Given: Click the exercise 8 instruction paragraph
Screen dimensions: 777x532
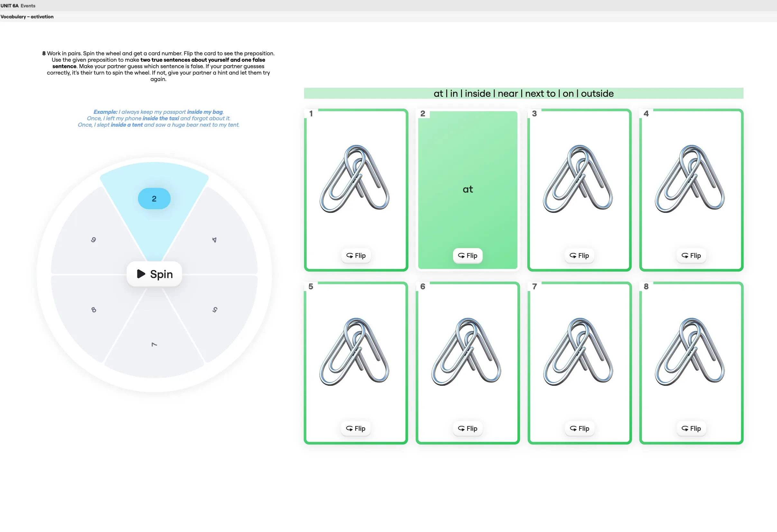Looking at the screenshot, I should coord(159,66).
